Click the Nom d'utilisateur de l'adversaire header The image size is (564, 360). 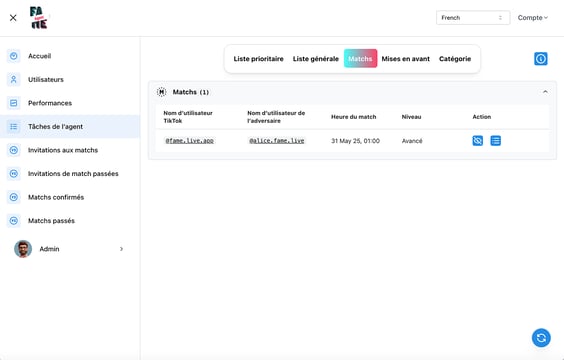coord(276,117)
